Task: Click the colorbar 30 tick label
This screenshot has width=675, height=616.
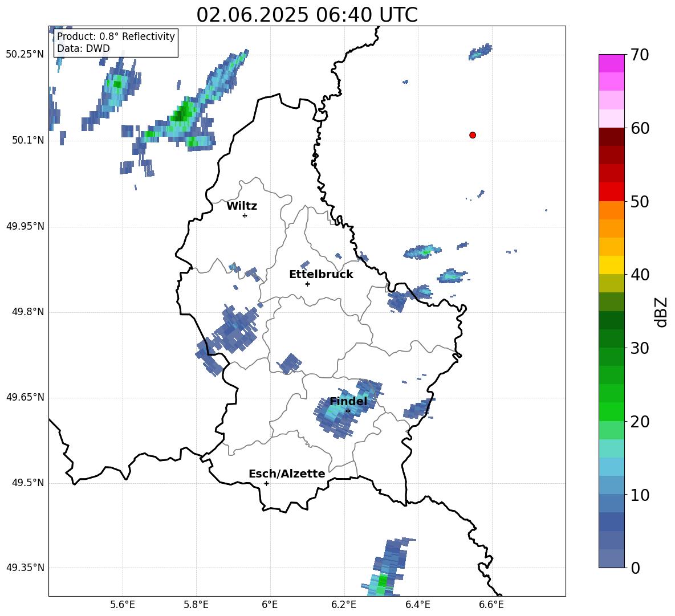Action: point(640,348)
